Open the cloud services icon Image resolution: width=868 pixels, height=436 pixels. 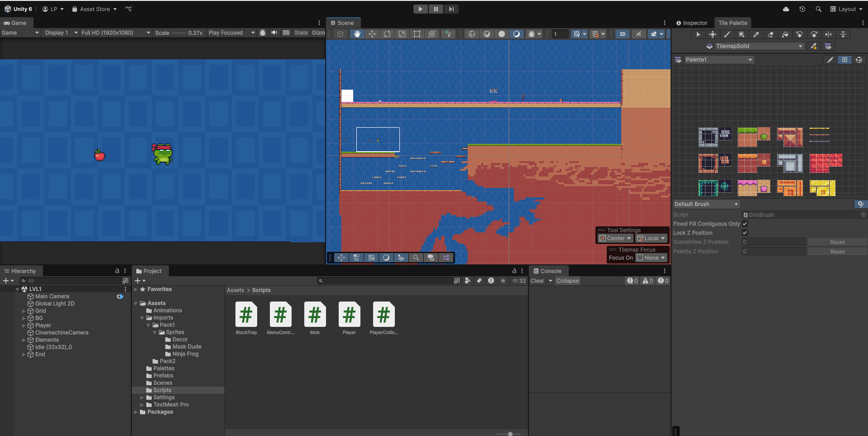(x=786, y=9)
